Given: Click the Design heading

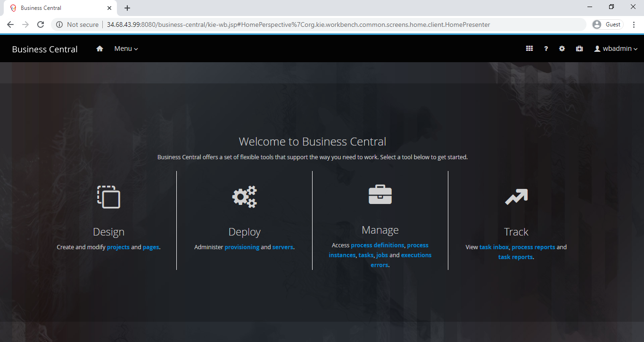Looking at the screenshot, I should (x=109, y=232).
